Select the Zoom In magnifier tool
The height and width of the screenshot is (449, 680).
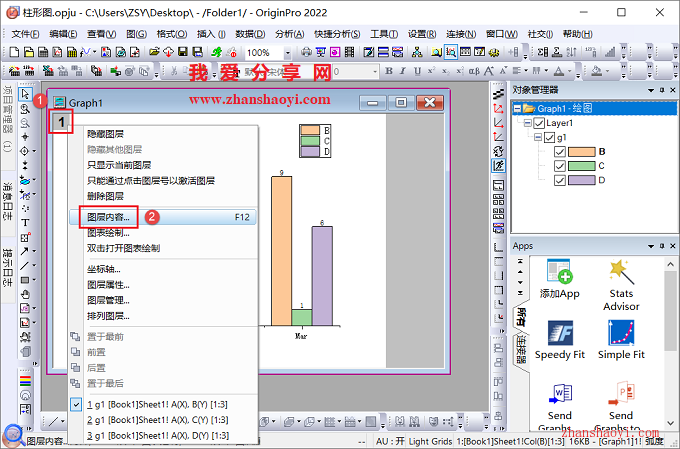coord(25,108)
